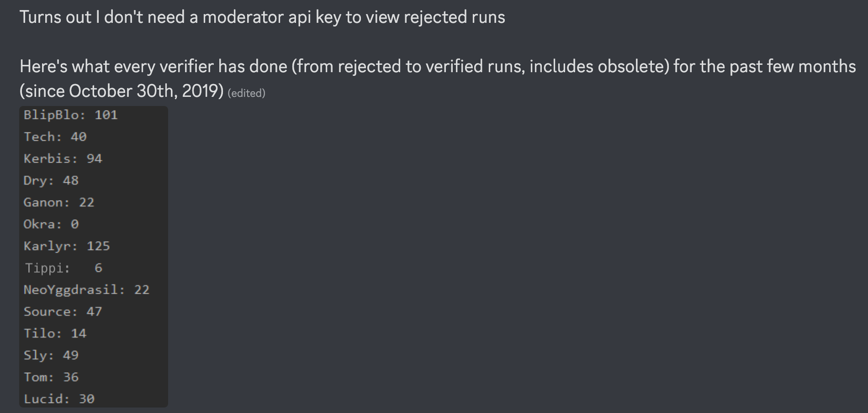
Task: Click the Sly: 49 line
Action: coord(51,355)
